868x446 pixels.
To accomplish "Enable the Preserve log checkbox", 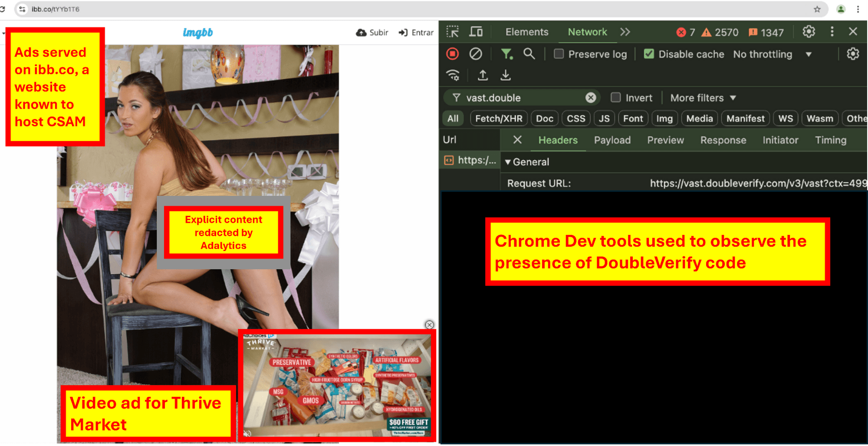I will click(559, 54).
